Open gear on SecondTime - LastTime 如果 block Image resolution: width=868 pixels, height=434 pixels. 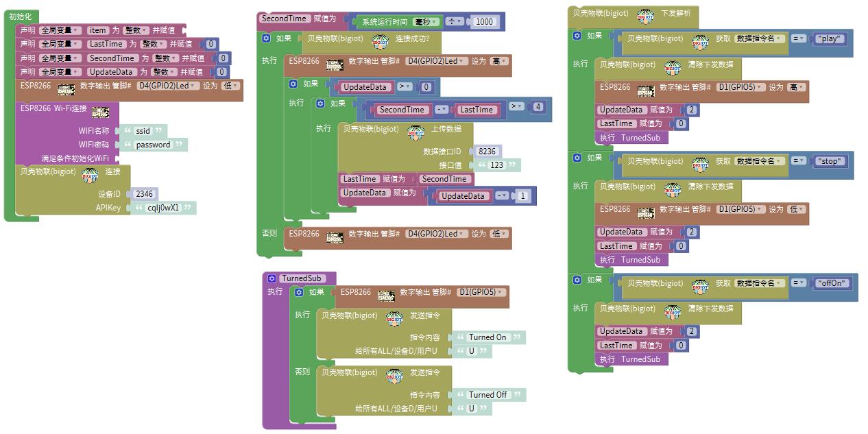coord(320,104)
